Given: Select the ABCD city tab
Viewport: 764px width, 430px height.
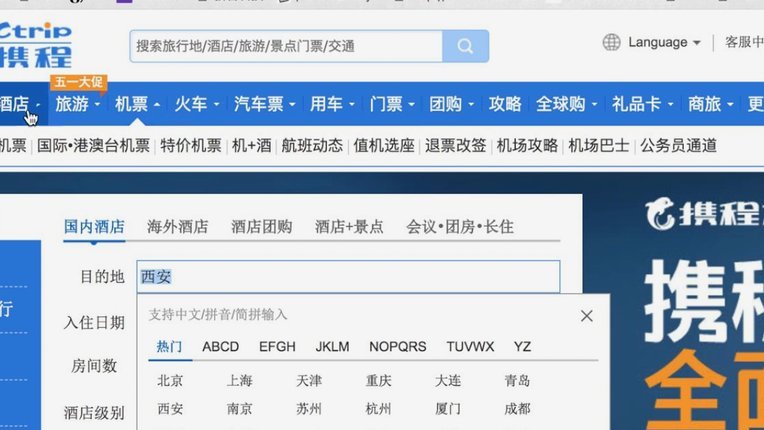Looking at the screenshot, I should (221, 346).
